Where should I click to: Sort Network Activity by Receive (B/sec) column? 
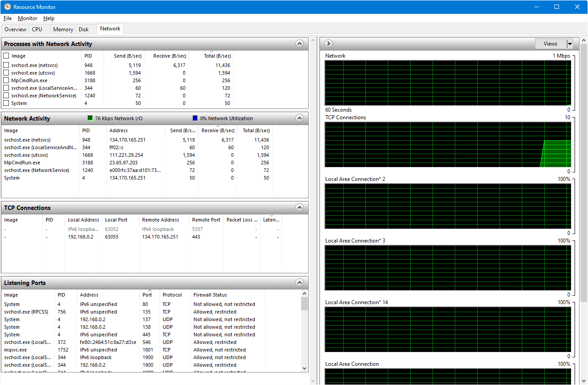pos(218,130)
